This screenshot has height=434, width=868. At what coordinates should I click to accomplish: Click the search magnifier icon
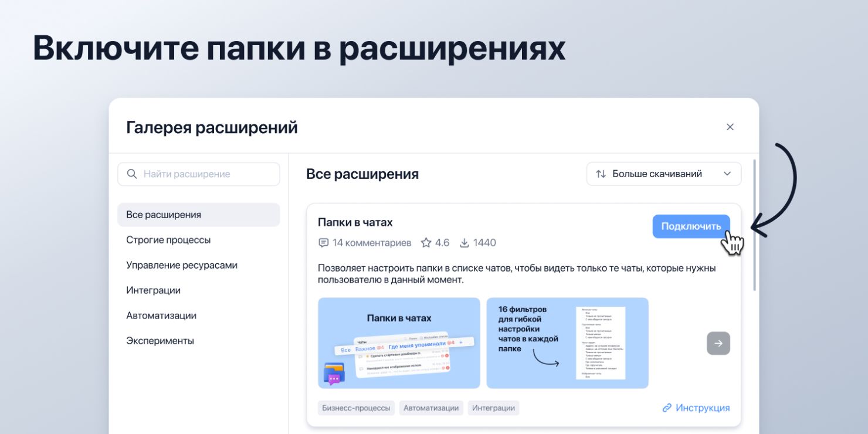[x=132, y=174]
